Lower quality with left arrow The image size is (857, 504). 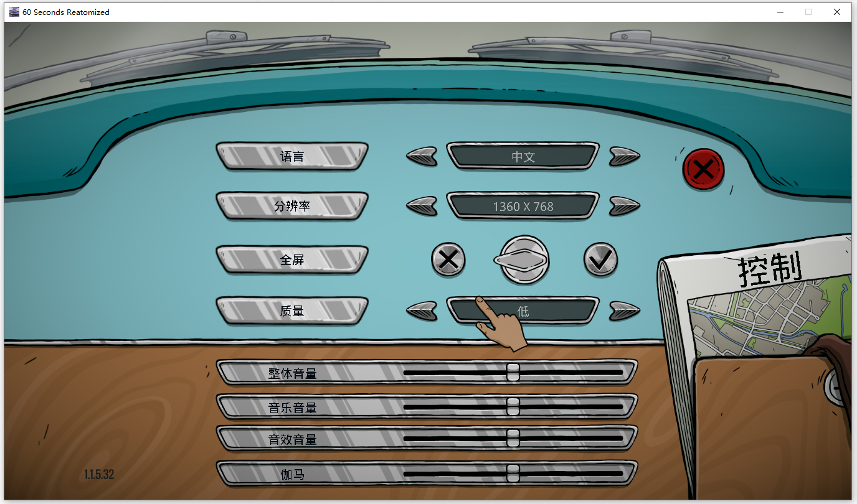click(x=422, y=310)
